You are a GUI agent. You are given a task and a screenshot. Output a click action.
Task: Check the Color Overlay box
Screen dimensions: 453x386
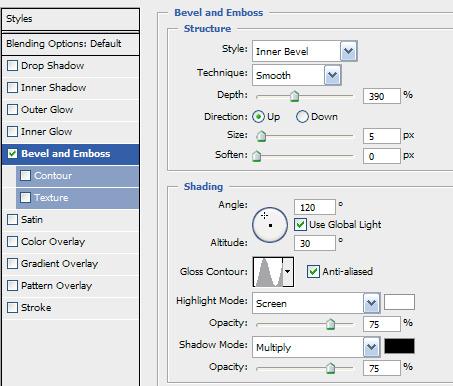pyautogui.click(x=12, y=242)
